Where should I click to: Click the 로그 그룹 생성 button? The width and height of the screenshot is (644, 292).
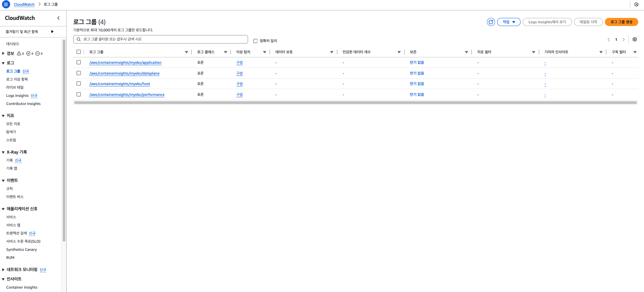pos(621,22)
